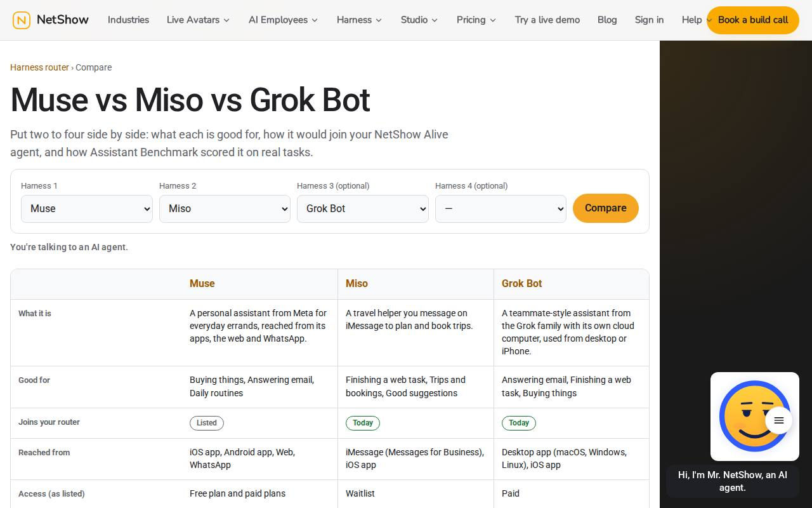
Task: Open Try a live demo link
Action: [547, 20]
